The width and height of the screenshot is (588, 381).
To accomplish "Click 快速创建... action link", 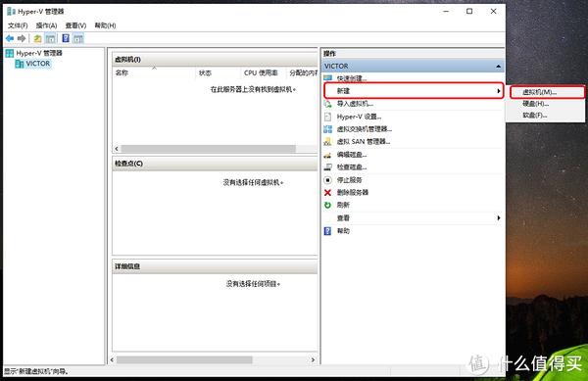I will coord(352,78).
